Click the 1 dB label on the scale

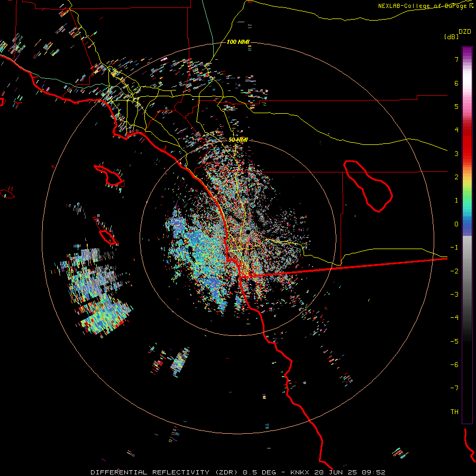pyautogui.click(x=456, y=200)
